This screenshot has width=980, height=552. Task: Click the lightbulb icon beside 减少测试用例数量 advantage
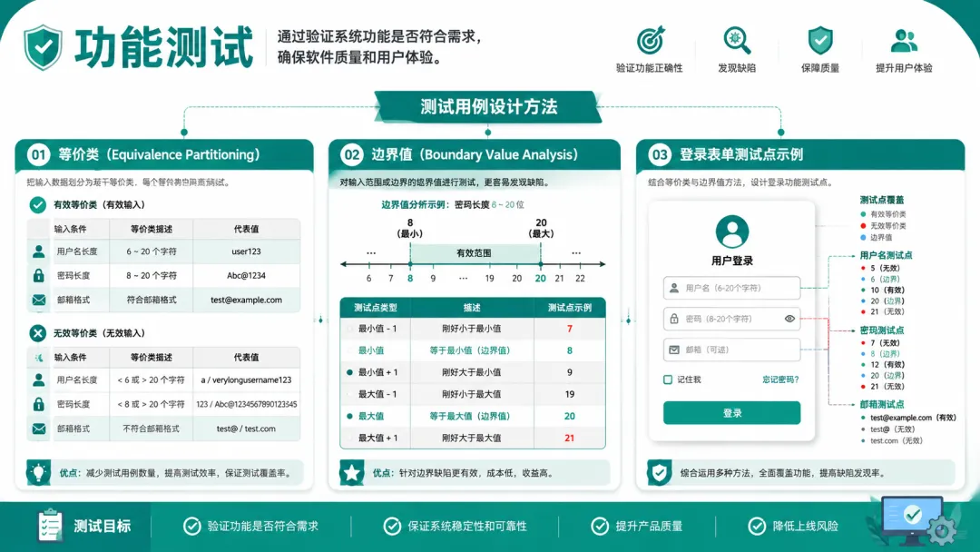point(39,473)
